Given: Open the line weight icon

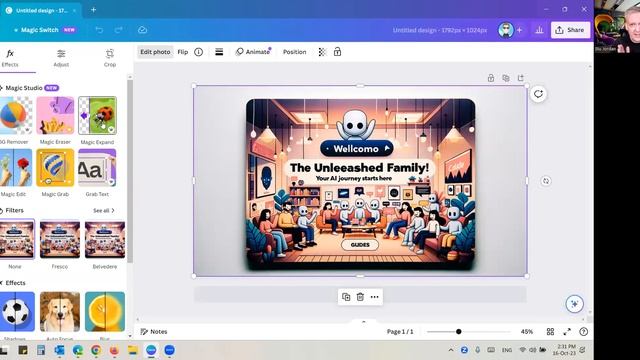Looking at the screenshot, I should 219,52.
